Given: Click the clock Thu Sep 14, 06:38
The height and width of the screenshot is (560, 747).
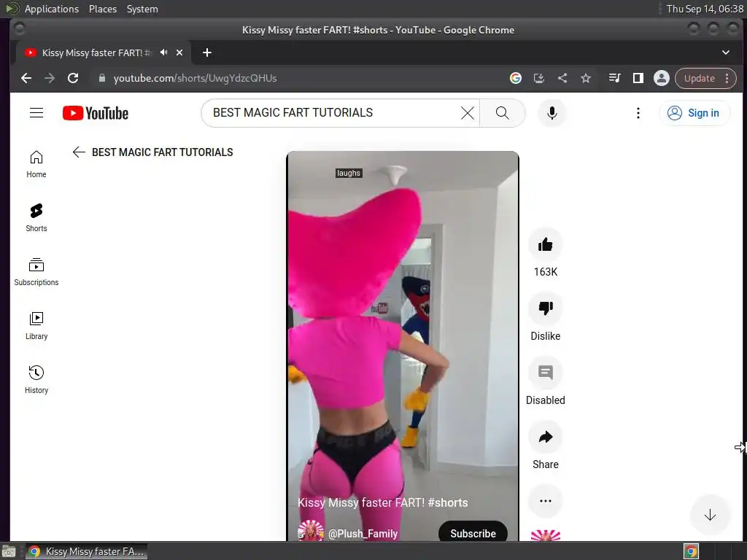Looking at the screenshot, I should [x=705, y=9].
